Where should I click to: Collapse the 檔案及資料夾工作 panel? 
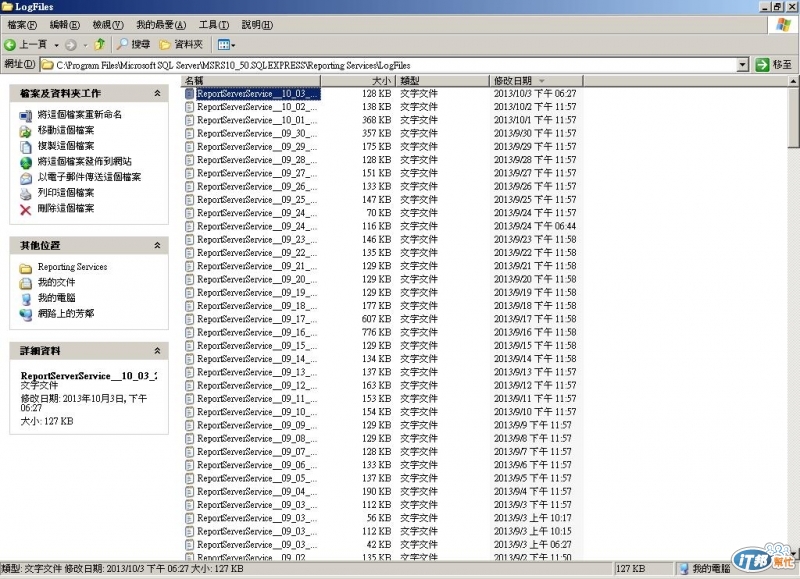(157, 93)
